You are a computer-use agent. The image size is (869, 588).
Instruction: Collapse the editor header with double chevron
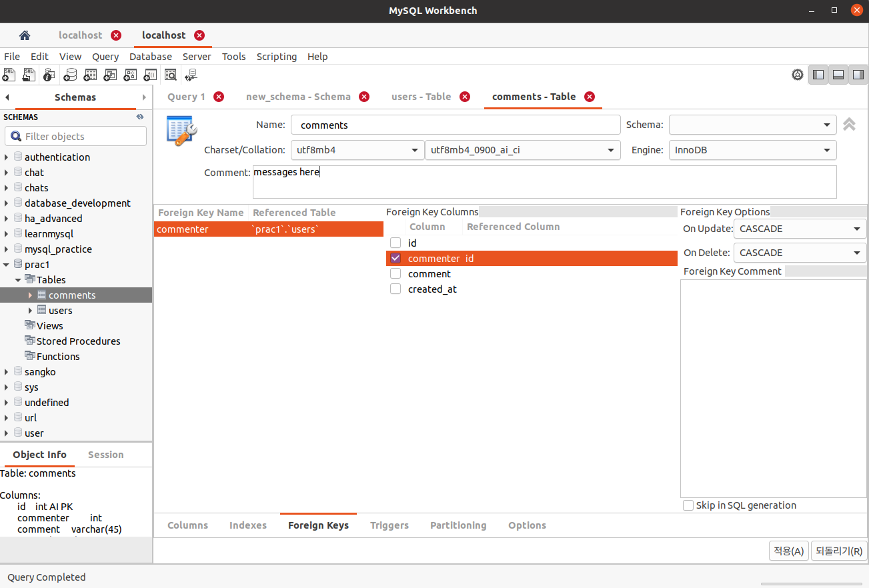click(848, 124)
